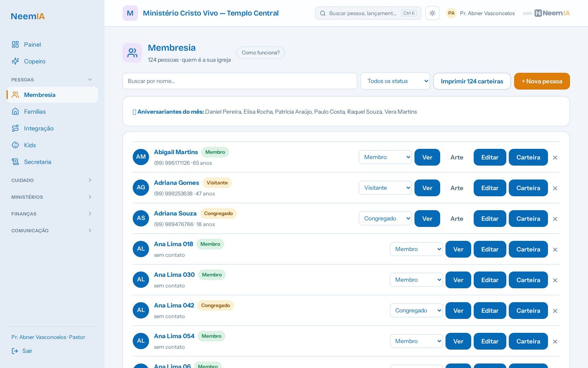Screen dimensions: 588x368
Task: Expand the MINISTÉRIOS sidebar section
Action: pos(52,197)
